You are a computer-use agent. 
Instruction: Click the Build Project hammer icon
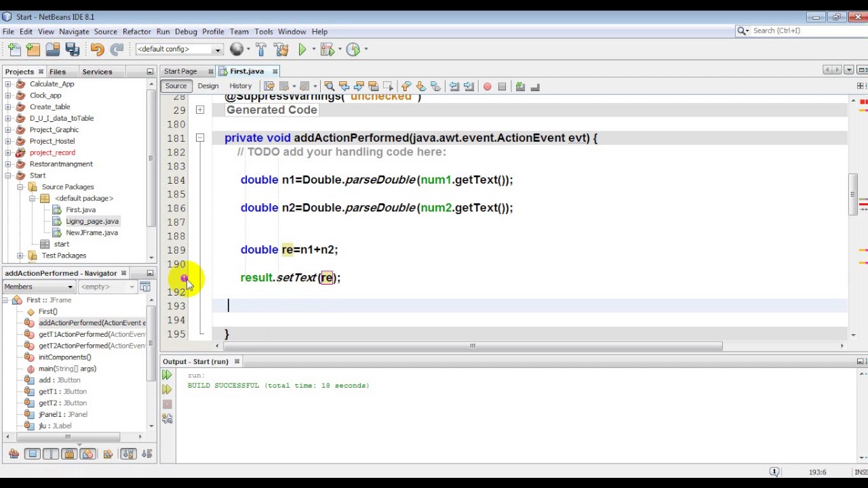pos(261,49)
